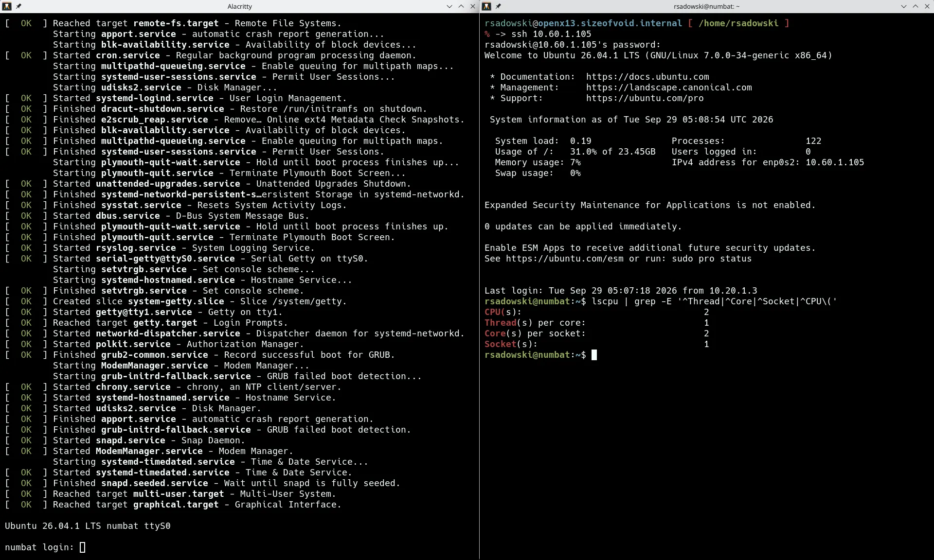Minimize the rsadowski@numbat terminal window
Viewport: 934px width, 560px height.
click(x=904, y=6)
